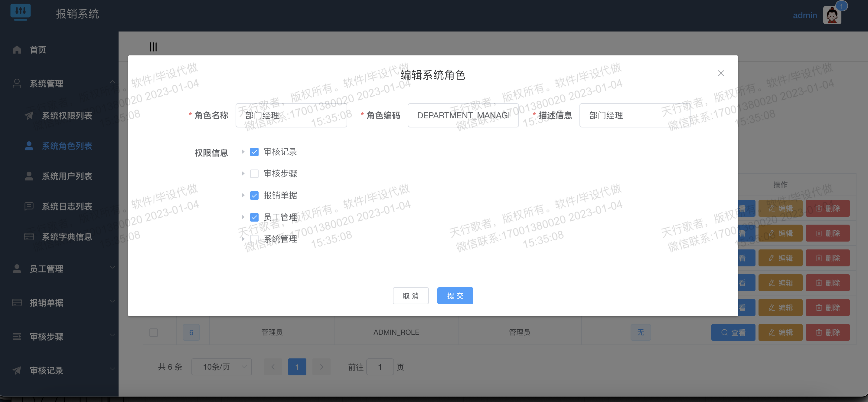The height and width of the screenshot is (402, 868).
Task: Close the 编辑系统角色 dialog with X
Action: coord(721,74)
